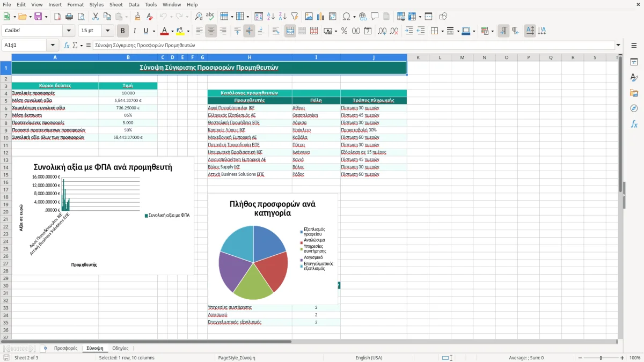Open the Function Wizard icon
Image resolution: width=644 pixels, height=362 pixels.
click(67, 45)
